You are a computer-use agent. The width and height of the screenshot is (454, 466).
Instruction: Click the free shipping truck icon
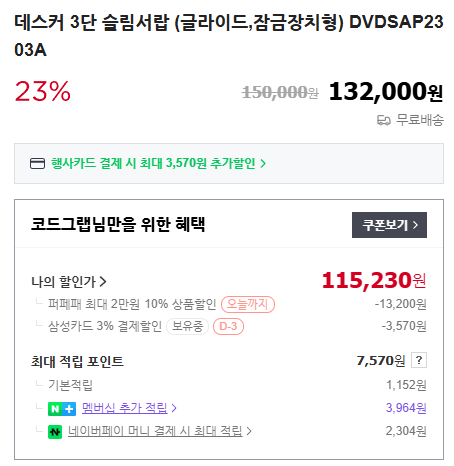384,120
